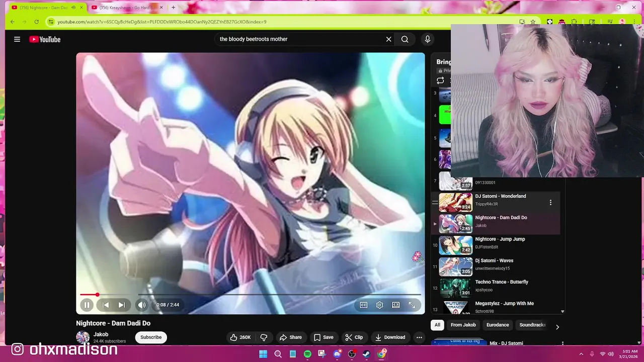Pause the video playback
The height and width of the screenshot is (362, 644).
coord(87,305)
